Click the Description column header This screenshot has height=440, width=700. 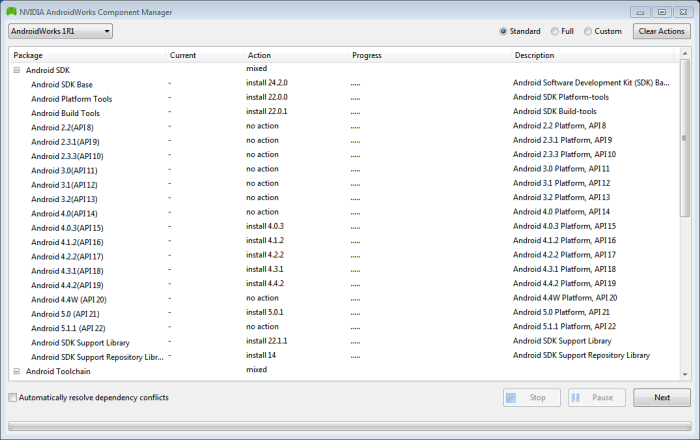coord(593,55)
